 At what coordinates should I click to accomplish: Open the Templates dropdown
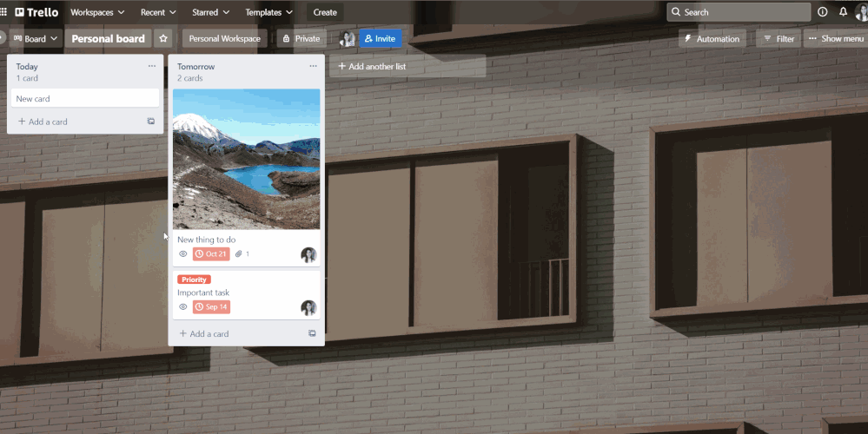tap(269, 12)
